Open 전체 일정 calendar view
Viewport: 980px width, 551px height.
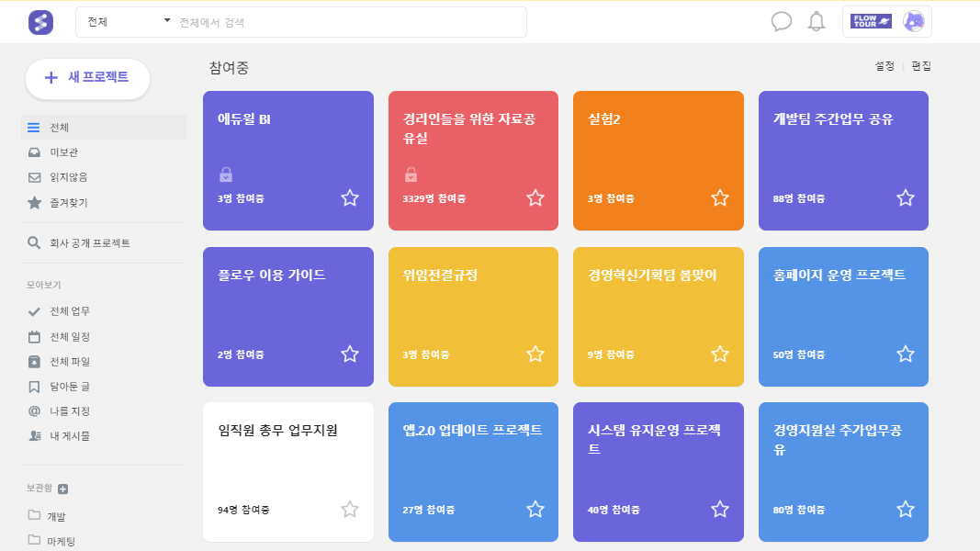click(x=68, y=336)
